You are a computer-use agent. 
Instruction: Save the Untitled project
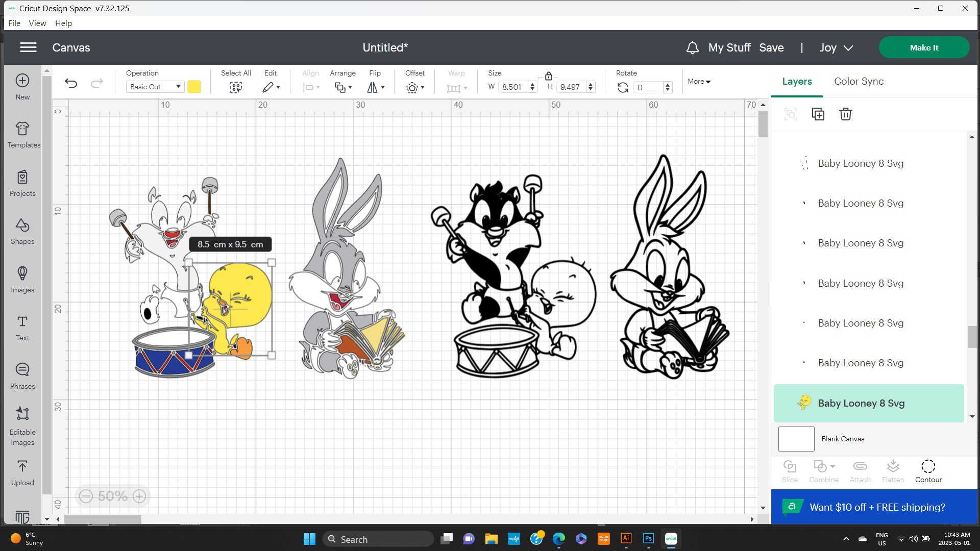771,47
